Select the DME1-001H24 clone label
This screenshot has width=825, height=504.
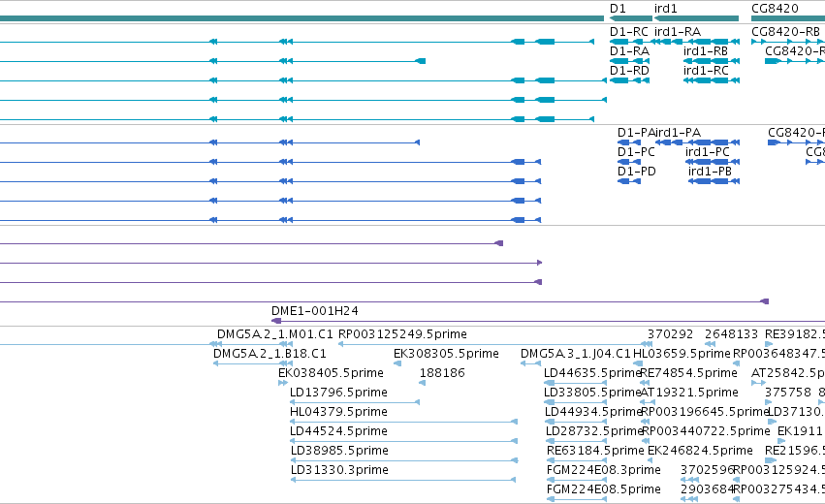click(x=315, y=311)
